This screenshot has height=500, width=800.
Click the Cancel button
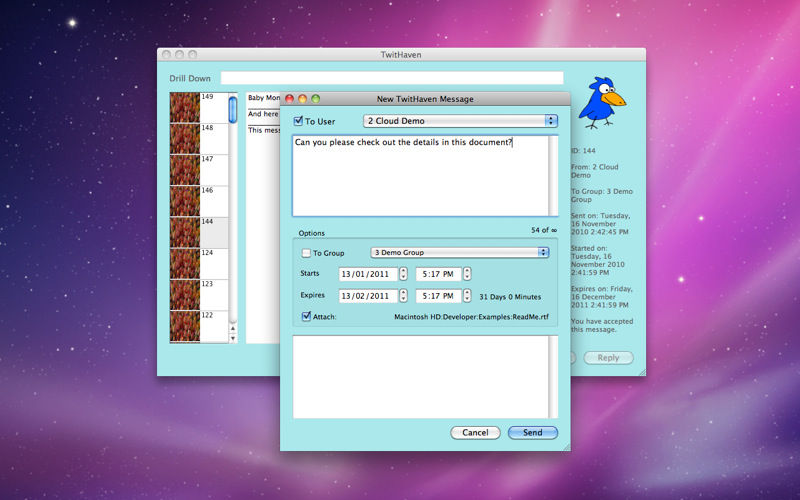click(475, 433)
